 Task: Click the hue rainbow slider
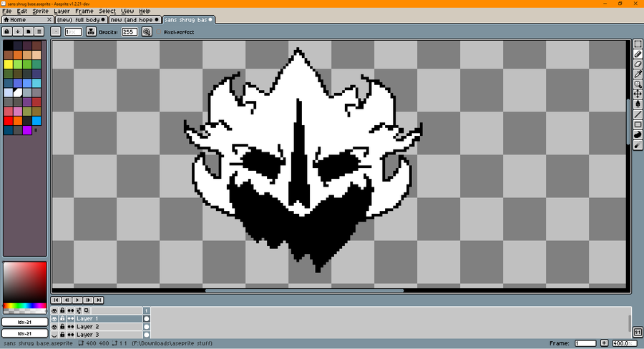point(24,306)
